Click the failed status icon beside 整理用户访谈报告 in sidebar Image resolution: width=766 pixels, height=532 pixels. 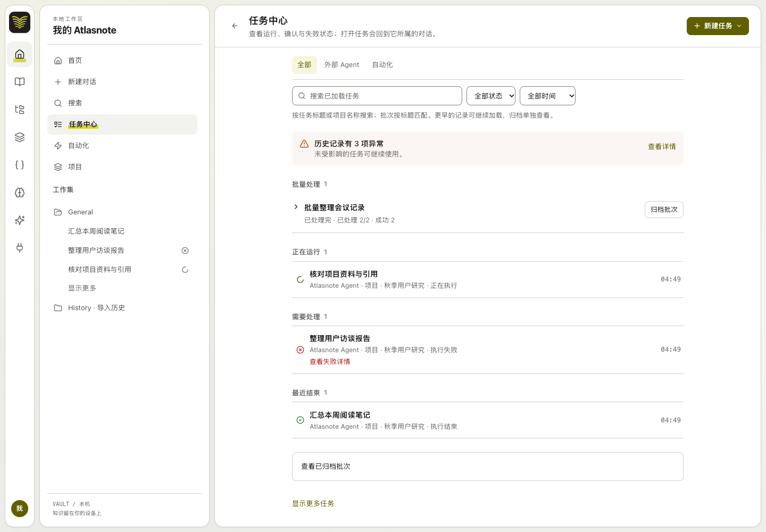(x=185, y=251)
